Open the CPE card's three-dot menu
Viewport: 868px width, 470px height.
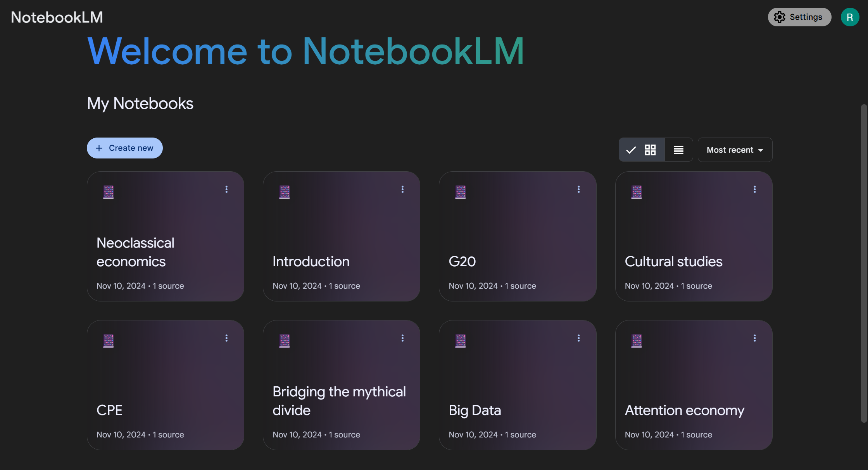pyautogui.click(x=226, y=338)
